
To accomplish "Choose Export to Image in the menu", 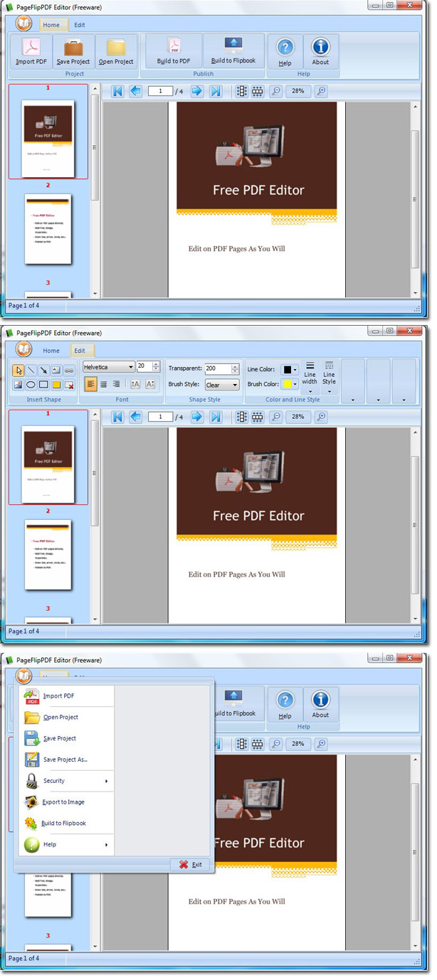I will (66, 802).
